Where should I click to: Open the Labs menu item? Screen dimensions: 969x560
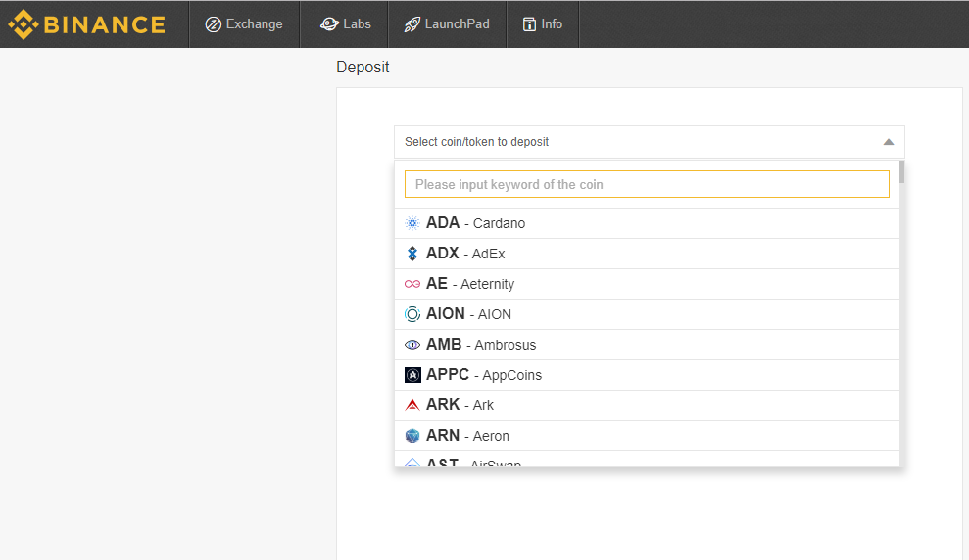click(344, 24)
